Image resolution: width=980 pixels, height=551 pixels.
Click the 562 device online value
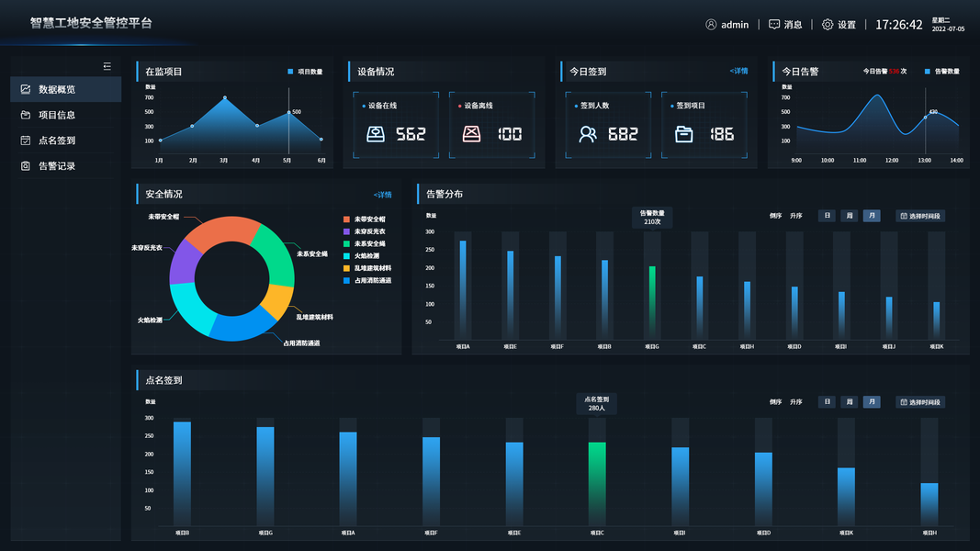pyautogui.click(x=411, y=134)
